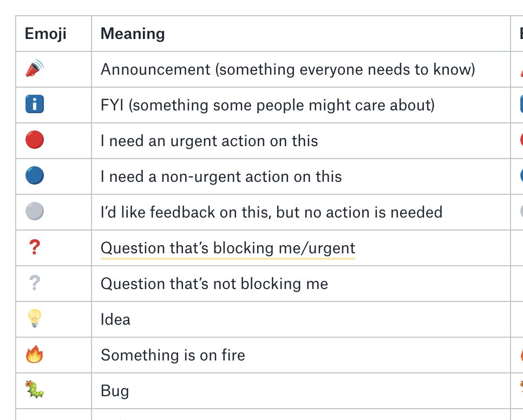Click the Meaning column header
The width and height of the screenshot is (523, 420).
tap(133, 34)
